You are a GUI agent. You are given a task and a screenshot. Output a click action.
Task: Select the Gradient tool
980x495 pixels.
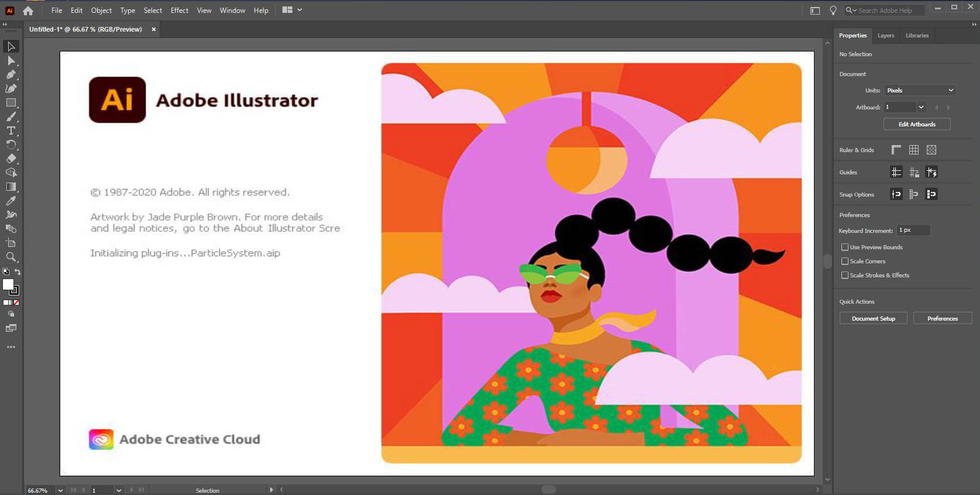(11, 187)
